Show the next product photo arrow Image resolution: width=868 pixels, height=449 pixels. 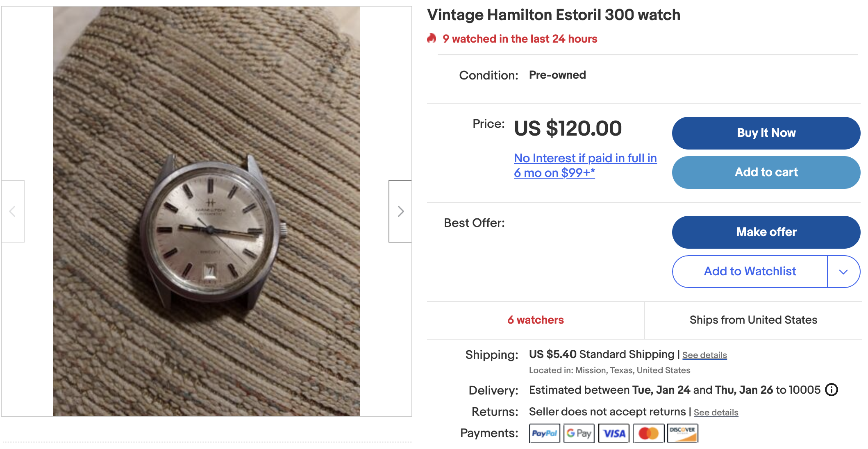click(400, 211)
